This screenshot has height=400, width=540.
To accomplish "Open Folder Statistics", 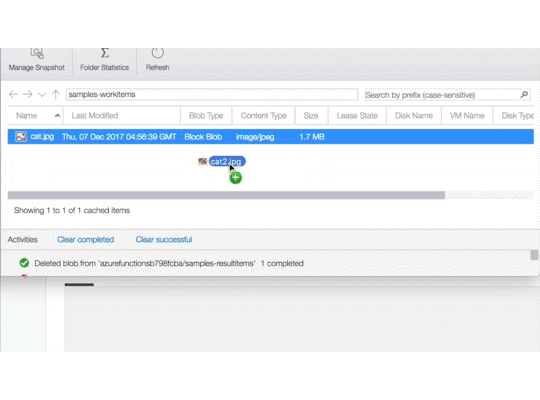I will point(104,60).
